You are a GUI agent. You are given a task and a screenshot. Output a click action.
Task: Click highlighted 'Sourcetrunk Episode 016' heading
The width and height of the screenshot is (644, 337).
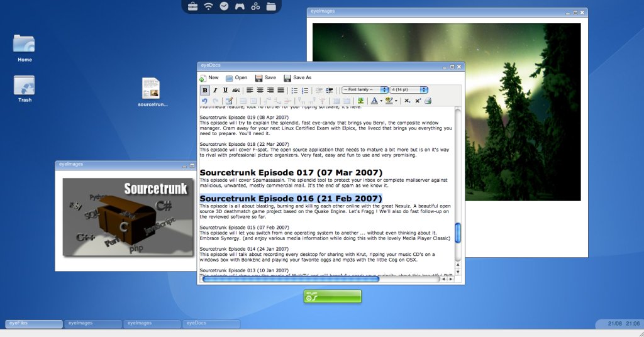291,198
